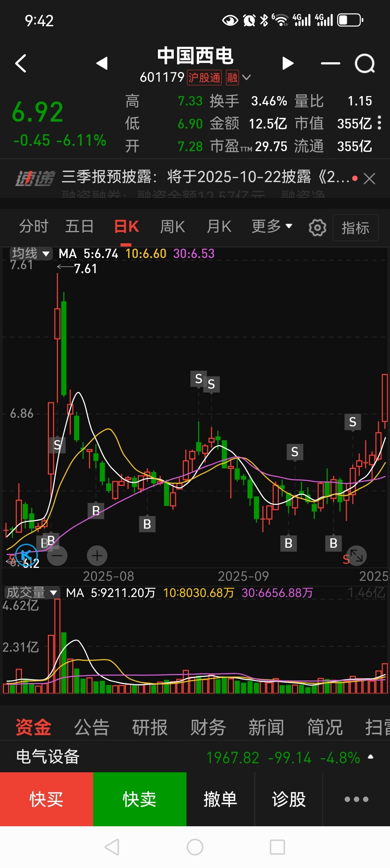
Task: Zoom in chart with plus circle
Action: (97, 556)
